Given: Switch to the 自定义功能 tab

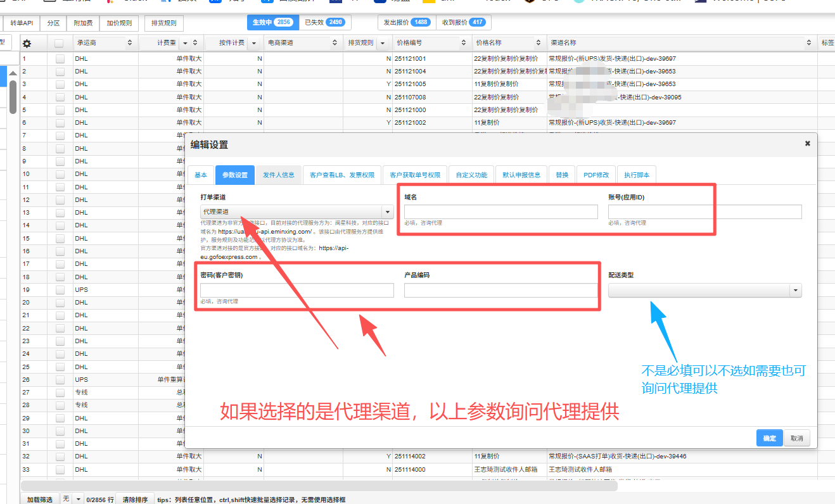Looking at the screenshot, I should click(471, 175).
